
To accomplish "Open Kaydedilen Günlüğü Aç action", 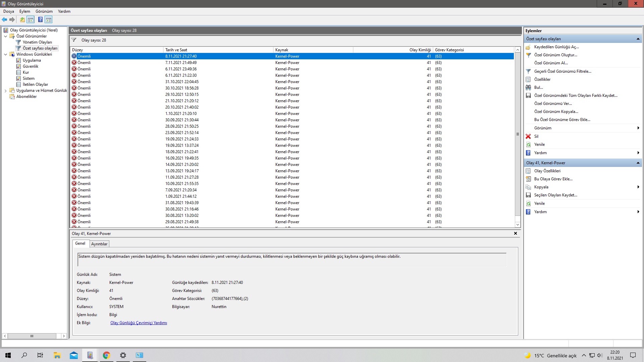I will [x=556, y=47].
